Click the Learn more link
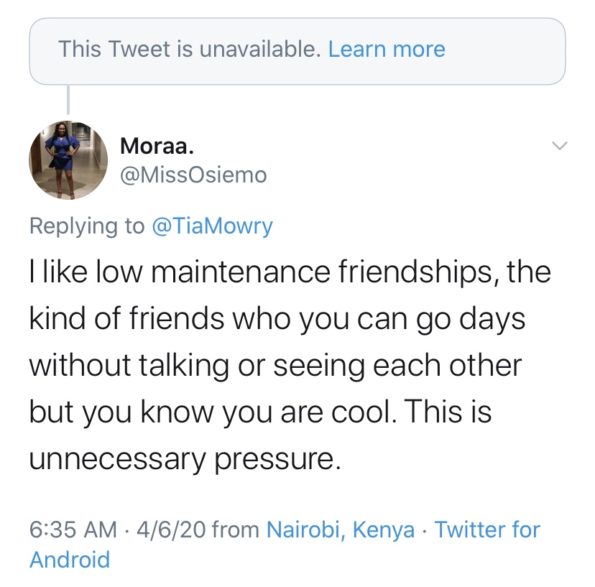 [386, 49]
